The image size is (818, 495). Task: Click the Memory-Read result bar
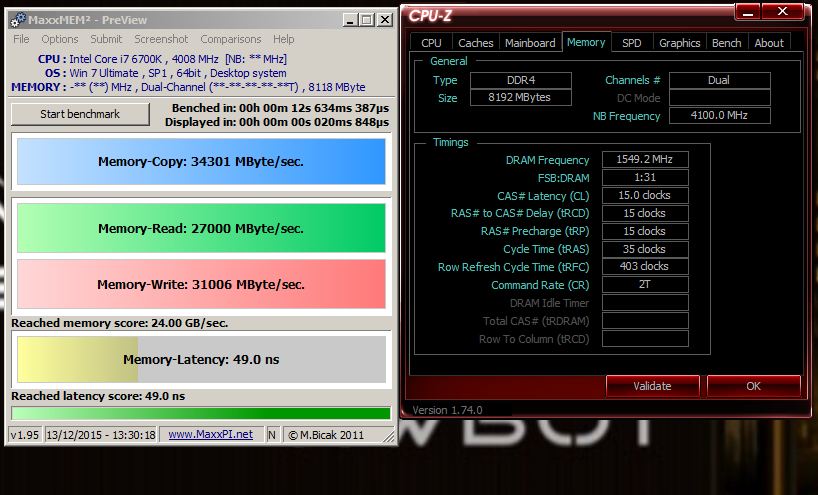[x=201, y=228]
